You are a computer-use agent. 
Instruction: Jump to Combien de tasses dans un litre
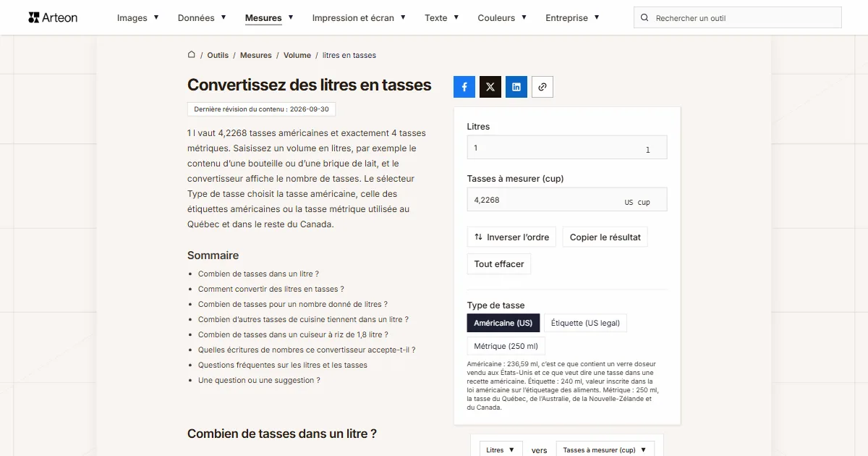click(x=258, y=274)
